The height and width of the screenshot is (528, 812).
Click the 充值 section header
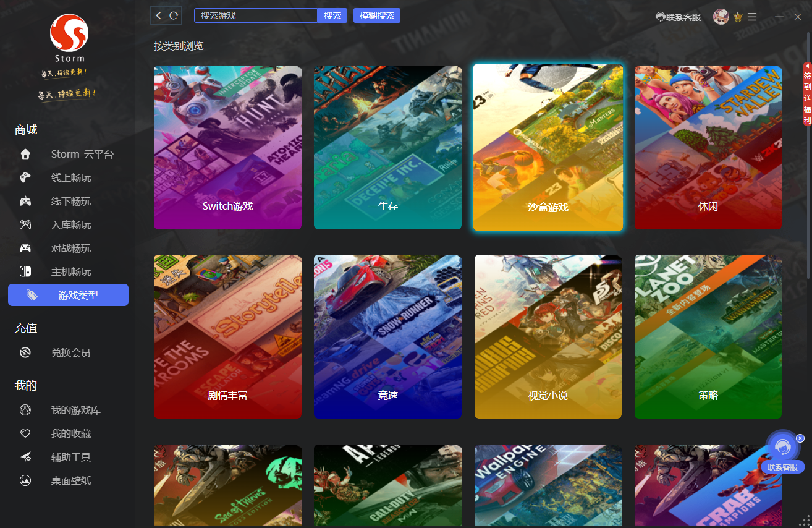[x=26, y=328]
